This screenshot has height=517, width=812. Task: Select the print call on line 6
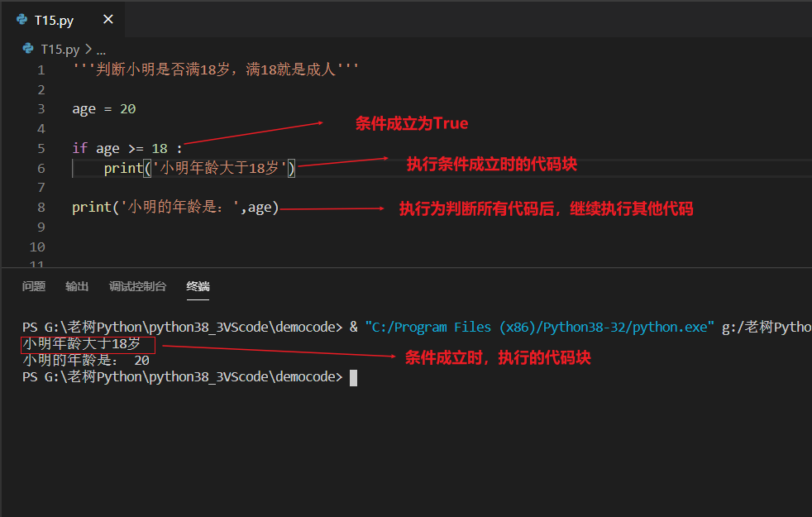tap(194, 168)
